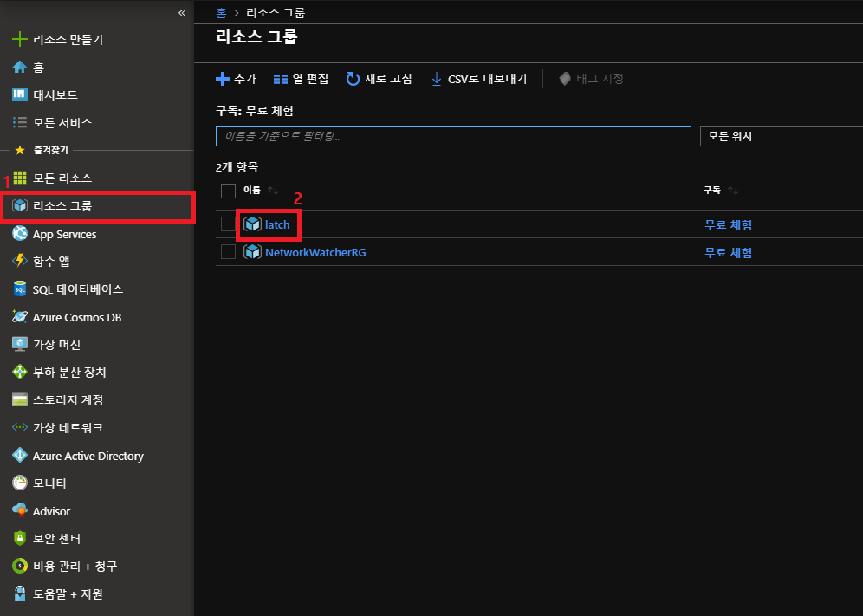Click CSV로 내보내기 export button
This screenshot has width=863, height=616.
coord(479,79)
